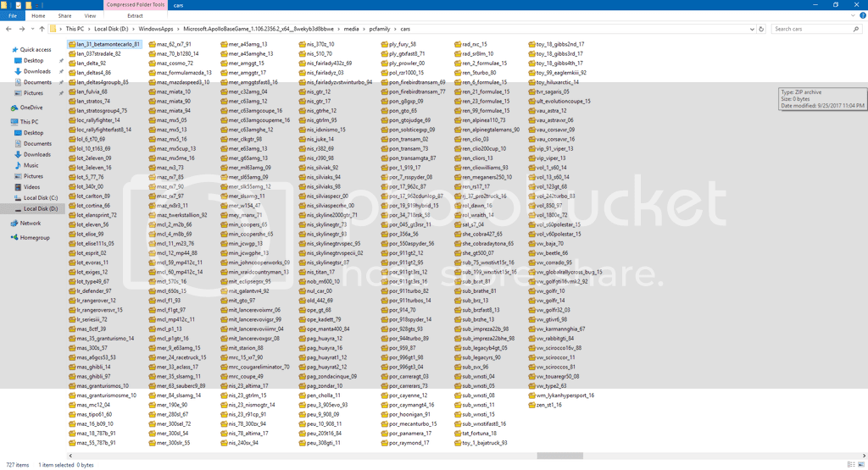This screenshot has width=868, height=470.
Task: Select lan_037stradale_82 zip icon
Action: [x=72, y=53]
